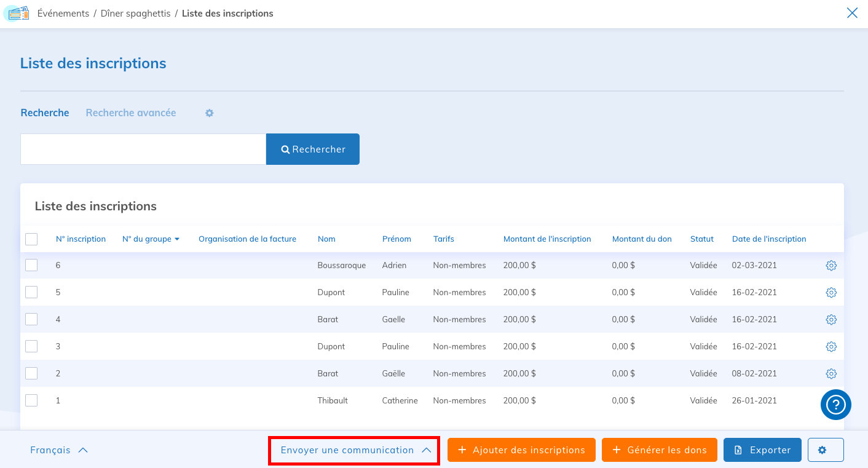
Task: Open the round help question mark button
Action: pos(835,405)
